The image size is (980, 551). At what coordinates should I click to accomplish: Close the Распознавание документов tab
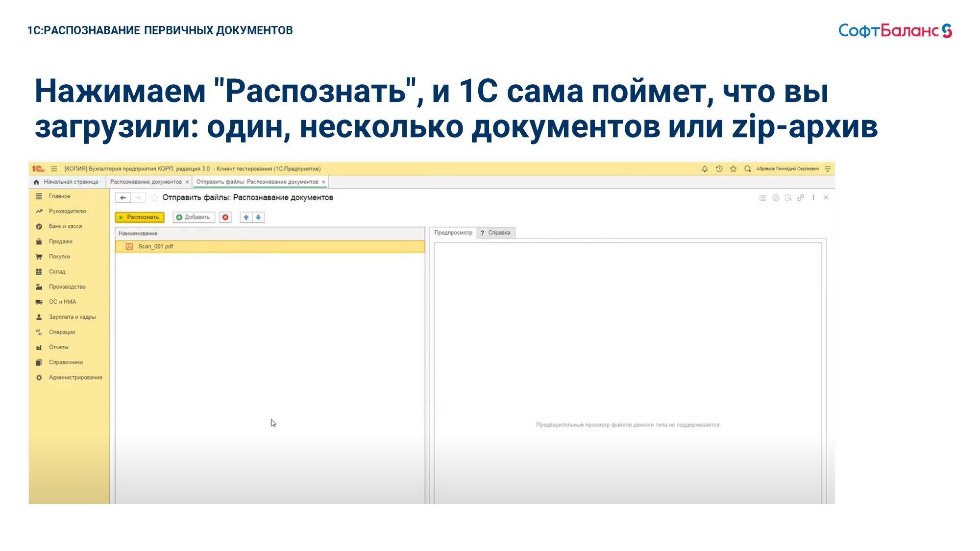pos(187,182)
